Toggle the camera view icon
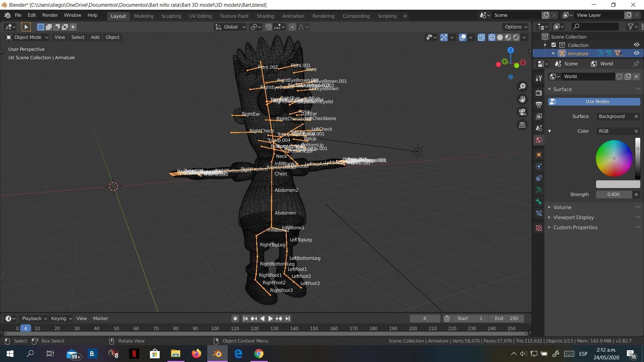The image size is (644, 362). [522, 112]
